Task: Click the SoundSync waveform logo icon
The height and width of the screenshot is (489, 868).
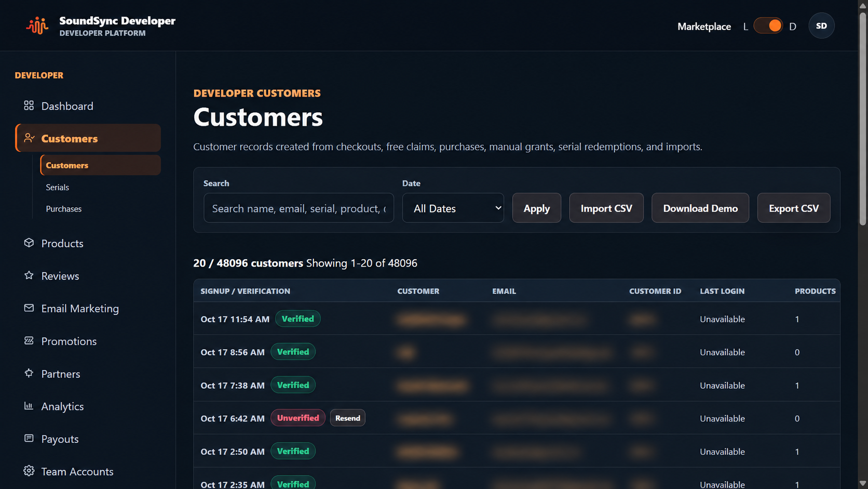Action: 37,25
